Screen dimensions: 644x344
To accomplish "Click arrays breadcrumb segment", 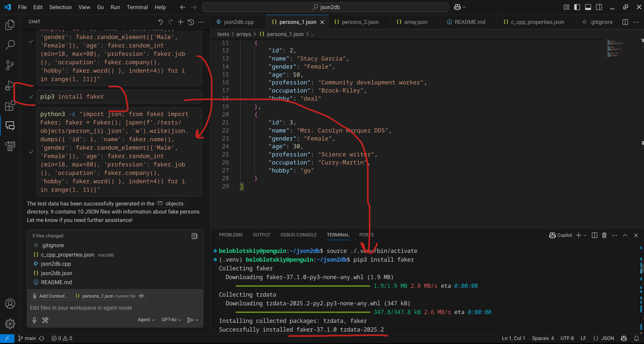I will 243,34.
